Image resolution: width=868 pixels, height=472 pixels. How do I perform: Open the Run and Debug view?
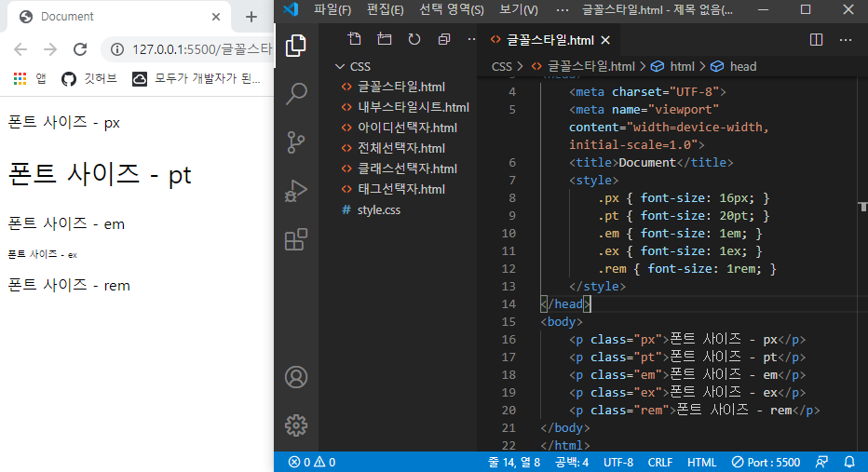[x=296, y=191]
